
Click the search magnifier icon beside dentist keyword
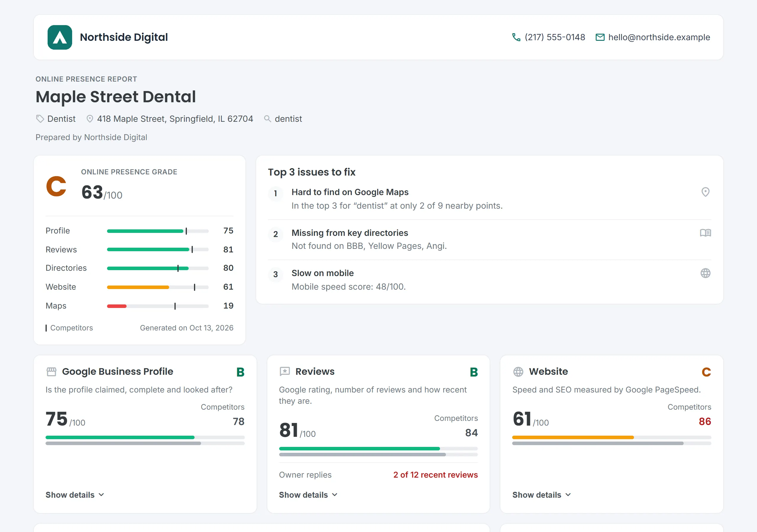(x=267, y=119)
